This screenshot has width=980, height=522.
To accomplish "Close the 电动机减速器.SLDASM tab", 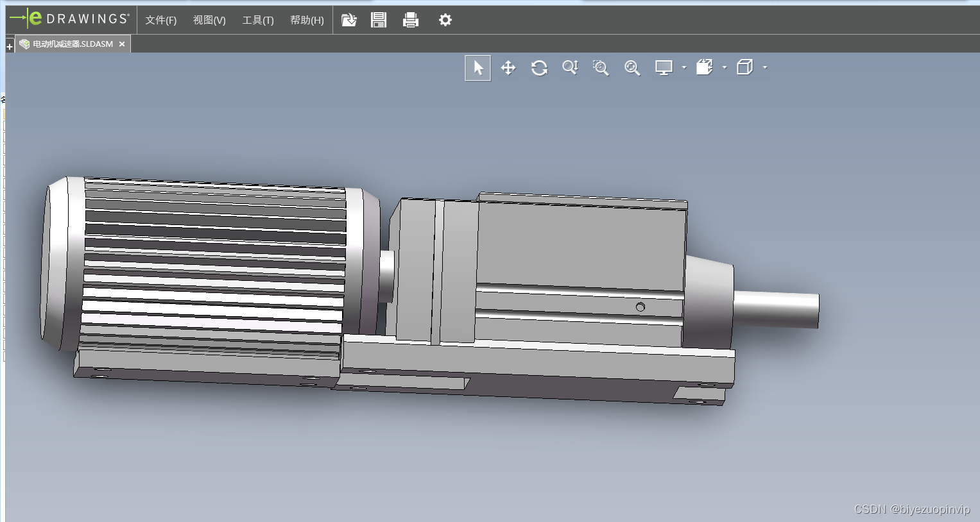I will point(122,44).
